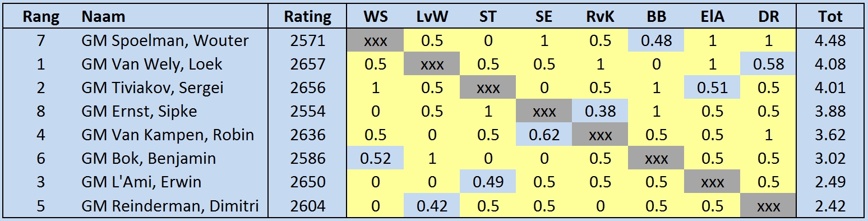Screen dimensions: 868x221
Task: Select the Tot column header
Action: [x=830, y=17]
